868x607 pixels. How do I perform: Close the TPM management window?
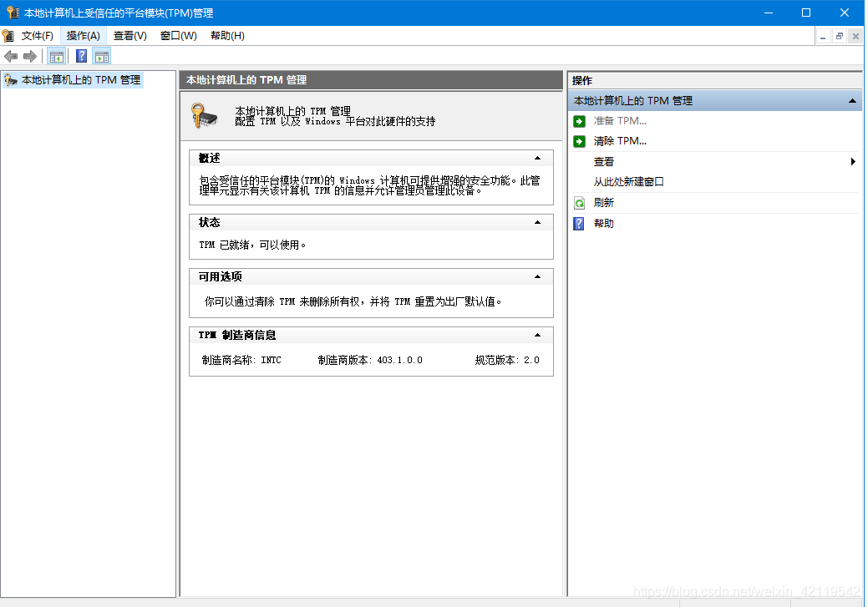(x=845, y=13)
